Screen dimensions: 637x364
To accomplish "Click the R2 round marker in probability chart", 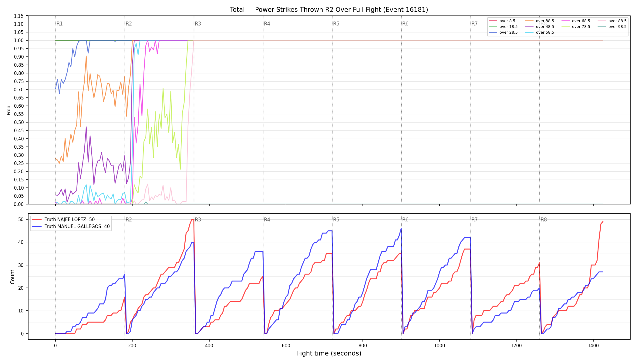I will pyautogui.click(x=129, y=24).
